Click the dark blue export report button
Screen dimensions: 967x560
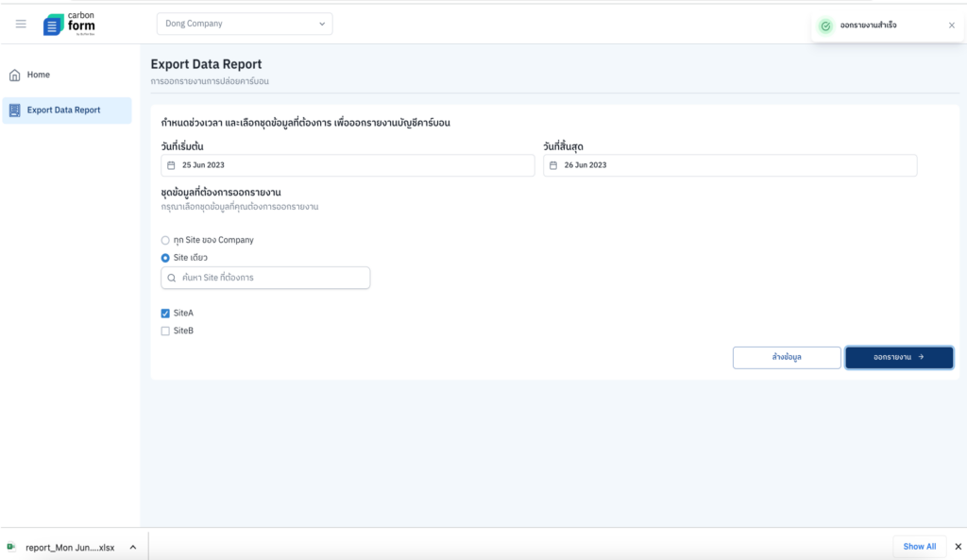pos(898,357)
